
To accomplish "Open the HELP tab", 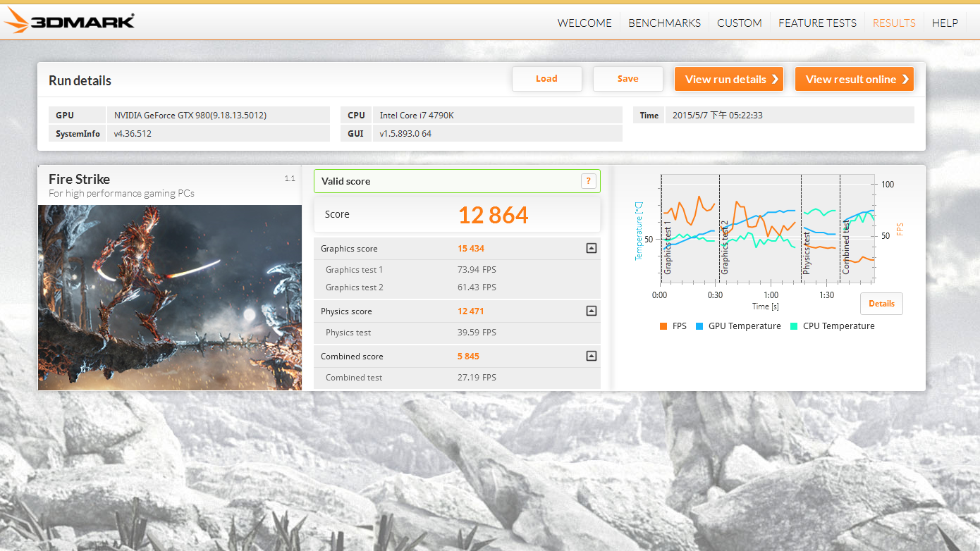I will [x=945, y=23].
